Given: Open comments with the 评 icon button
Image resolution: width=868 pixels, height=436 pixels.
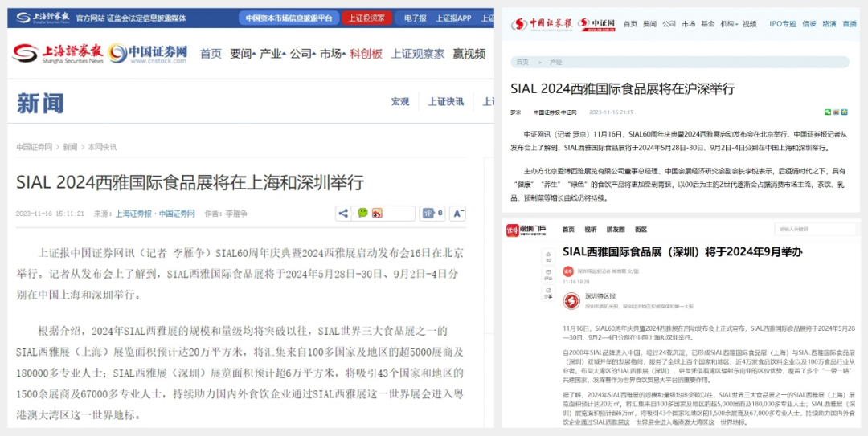Looking at the screenshot, I should click(427, 214).
